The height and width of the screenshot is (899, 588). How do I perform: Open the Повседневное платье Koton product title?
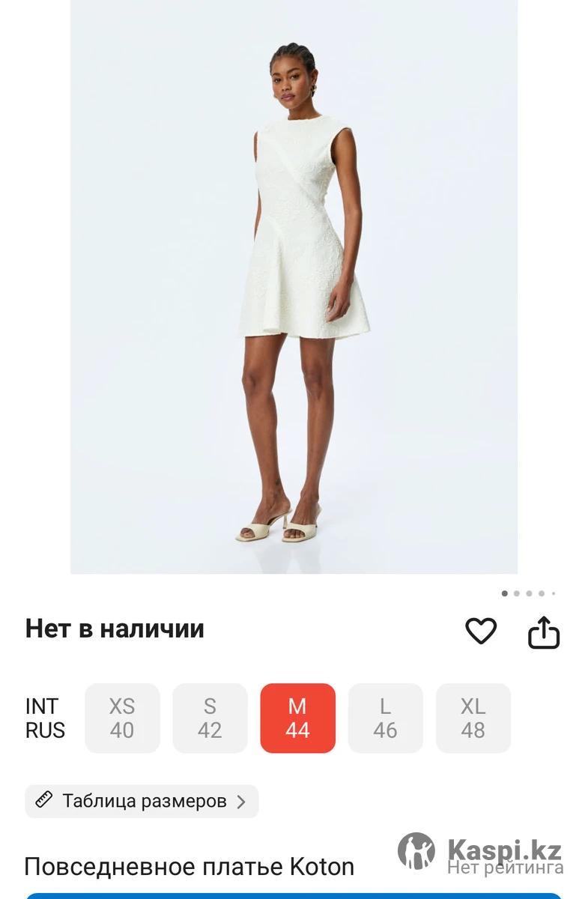pos(189,867)
